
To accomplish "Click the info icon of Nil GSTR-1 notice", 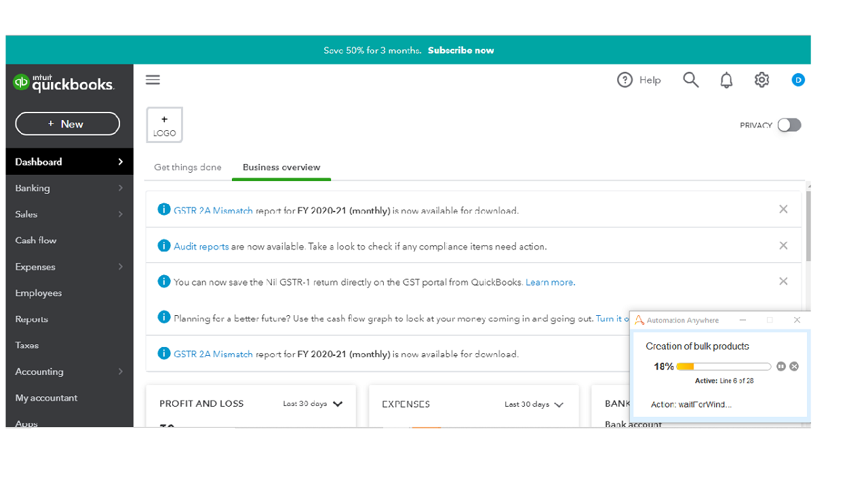I will click(163, 281).
